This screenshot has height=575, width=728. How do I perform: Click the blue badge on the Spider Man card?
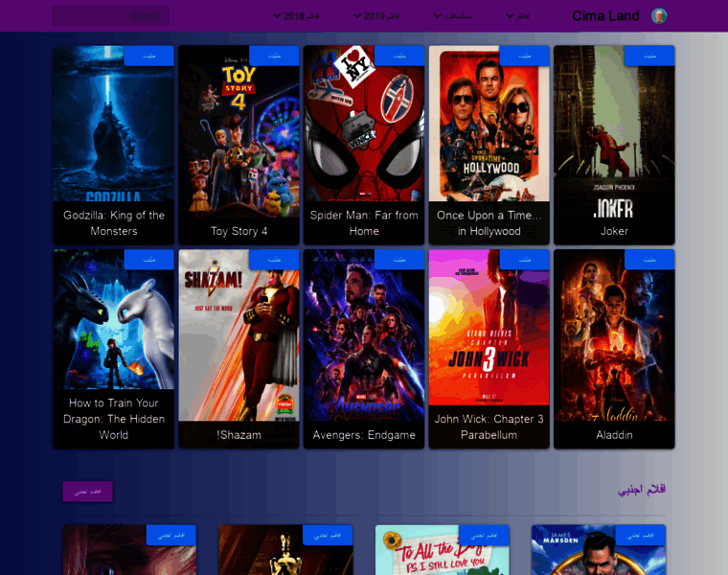pyautogui.click(x=399, y=56)
